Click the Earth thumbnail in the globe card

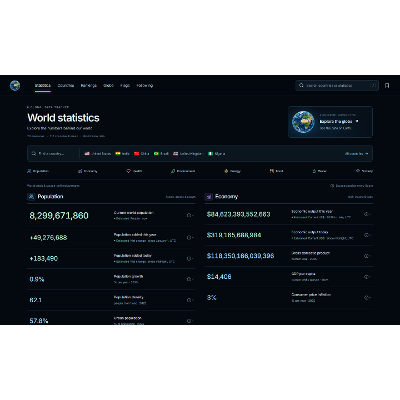pyautogui.click(x=303, y=122)
